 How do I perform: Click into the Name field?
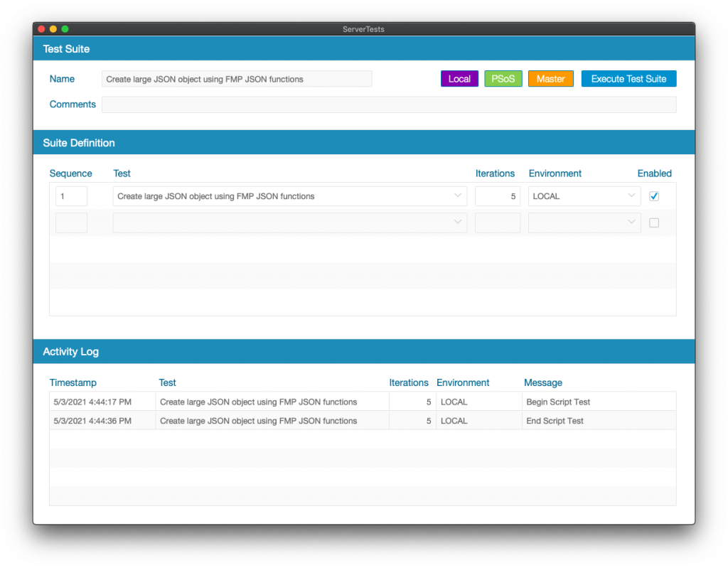(237, 78)
